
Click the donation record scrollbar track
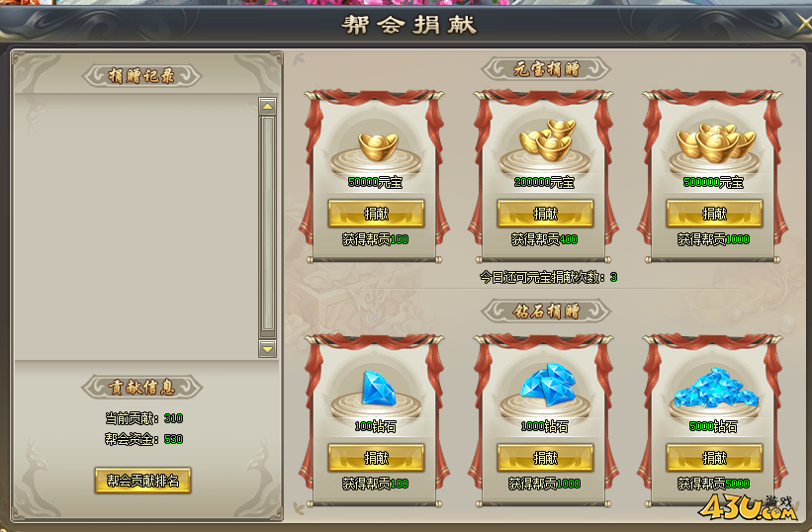tap(267, 223)
